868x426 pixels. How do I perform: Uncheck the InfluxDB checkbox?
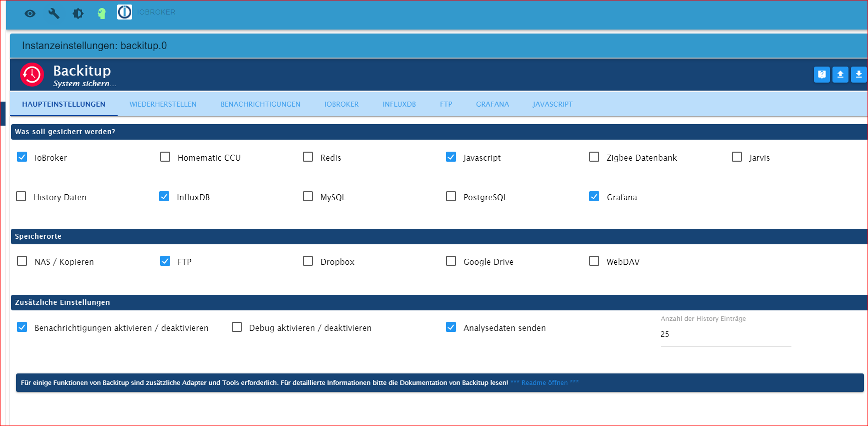tap(164, 197)
